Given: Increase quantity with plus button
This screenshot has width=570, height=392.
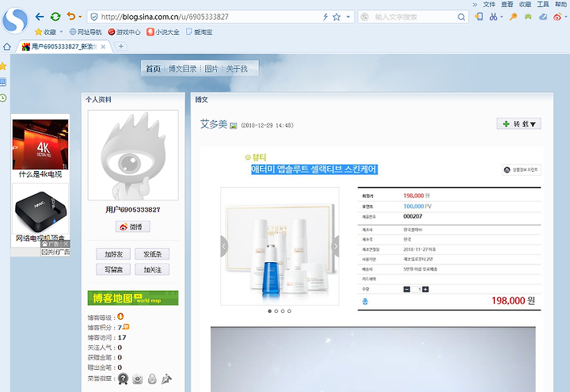Looking at the screenshot, I should 425,290.
